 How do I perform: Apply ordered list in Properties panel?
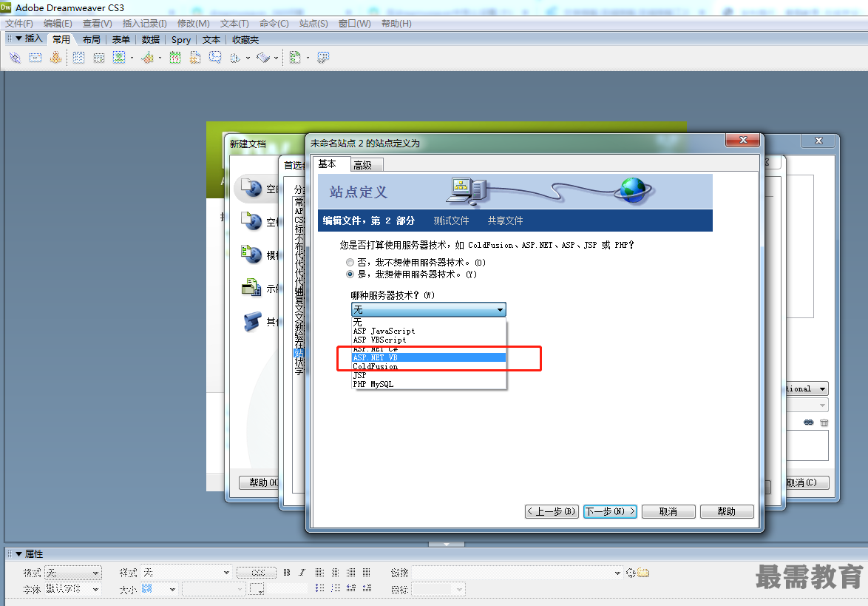coord(336,588)
